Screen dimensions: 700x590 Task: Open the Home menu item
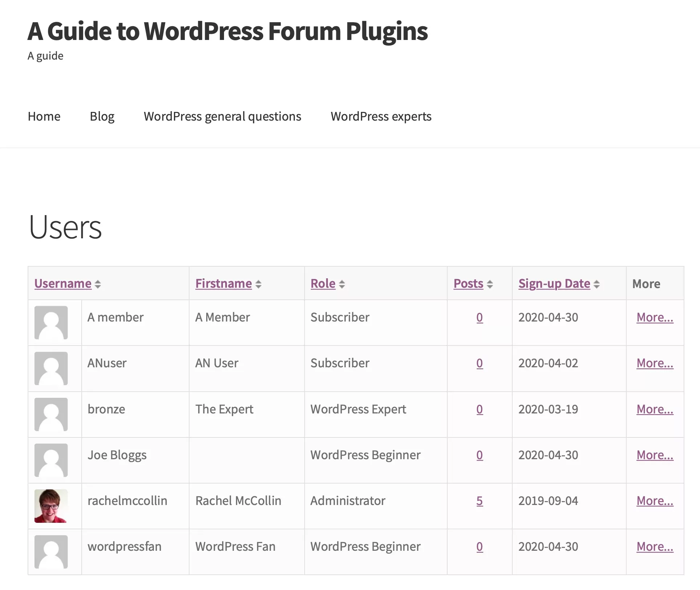(x=44, y=115)
